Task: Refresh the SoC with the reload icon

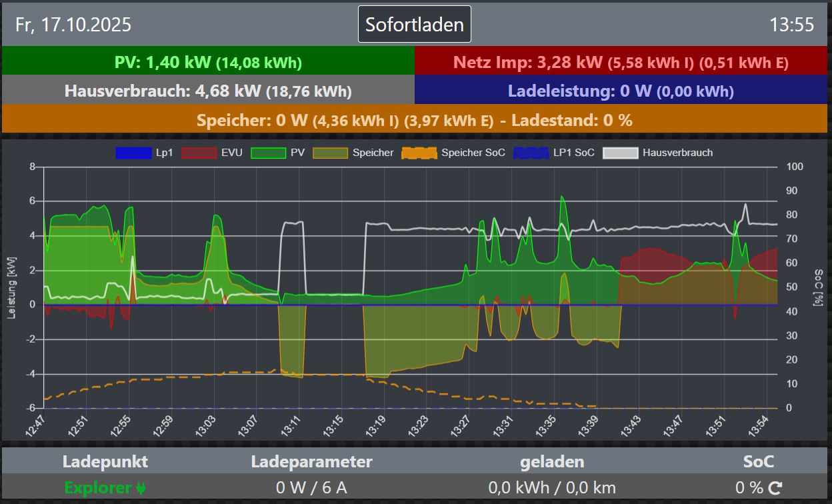Action: [x=775, y=488]
